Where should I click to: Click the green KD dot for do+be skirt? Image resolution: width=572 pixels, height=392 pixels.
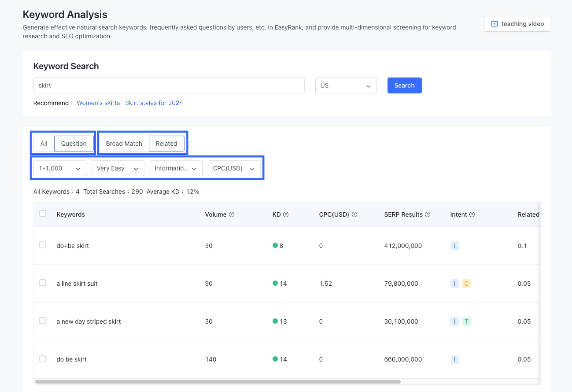click(x=275, y=245)
